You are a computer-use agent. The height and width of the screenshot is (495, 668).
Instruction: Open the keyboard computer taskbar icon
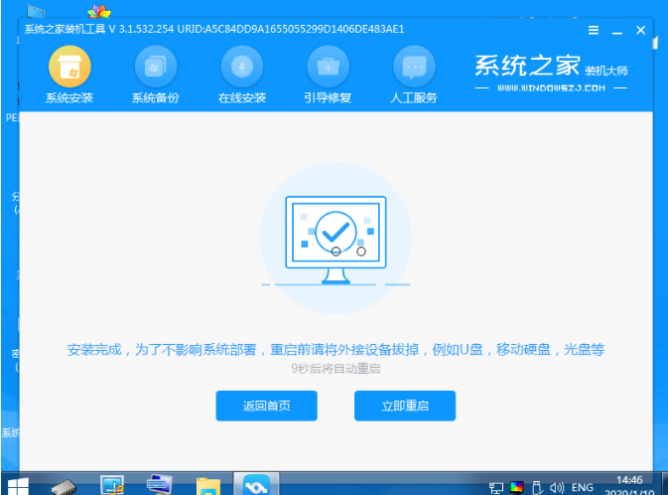159,485
